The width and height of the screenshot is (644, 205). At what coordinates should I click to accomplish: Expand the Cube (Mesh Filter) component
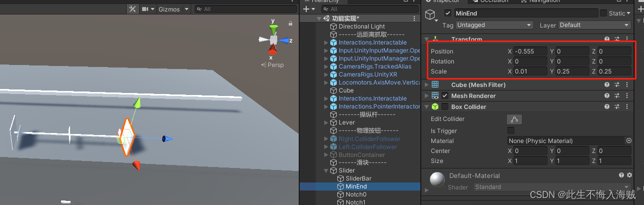[x=426, y=85]
